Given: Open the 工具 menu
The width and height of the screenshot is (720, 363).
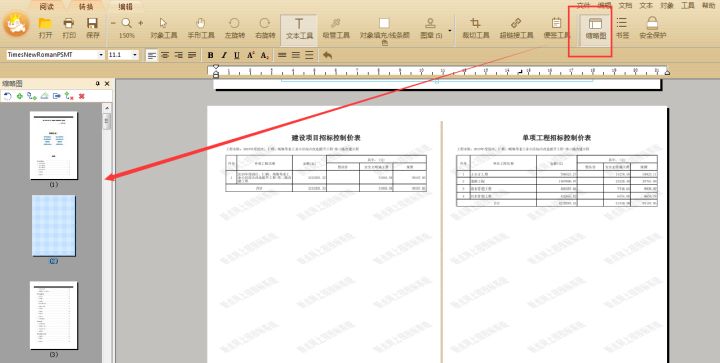Looking at the screenshot, I should [687, 6].
